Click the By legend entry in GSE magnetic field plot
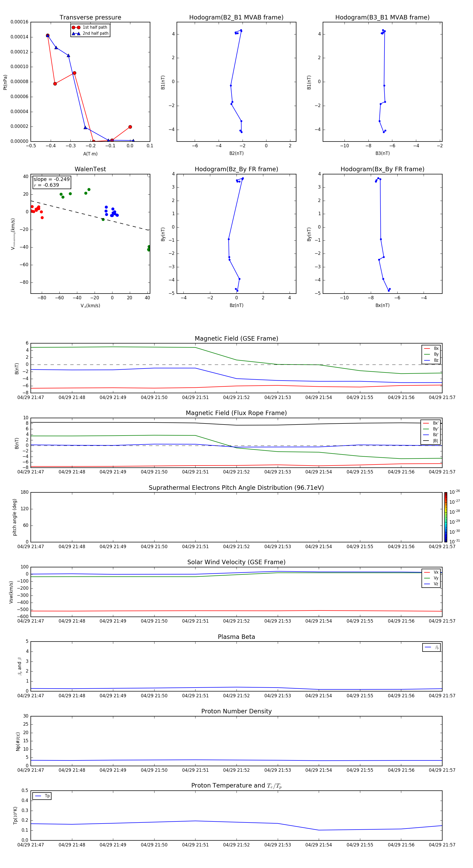Viewport: 473px width, 868px height. [x=431, y=355]
